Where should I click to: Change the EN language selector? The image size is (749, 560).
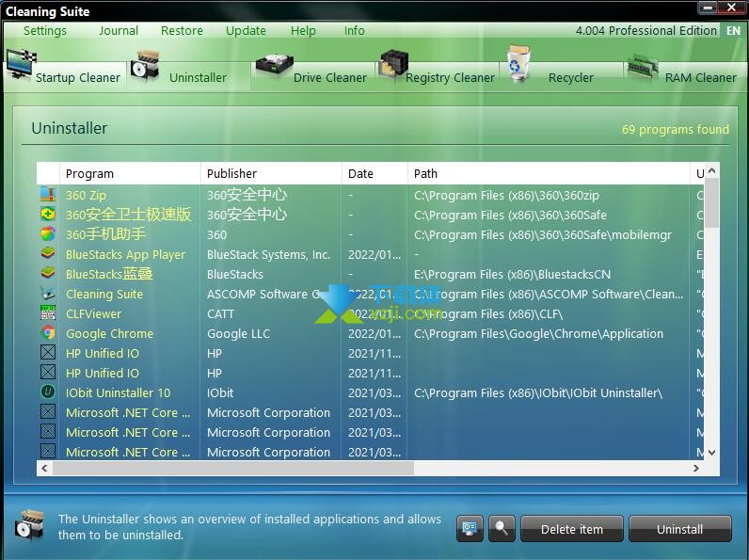click(x=734, y=30)
